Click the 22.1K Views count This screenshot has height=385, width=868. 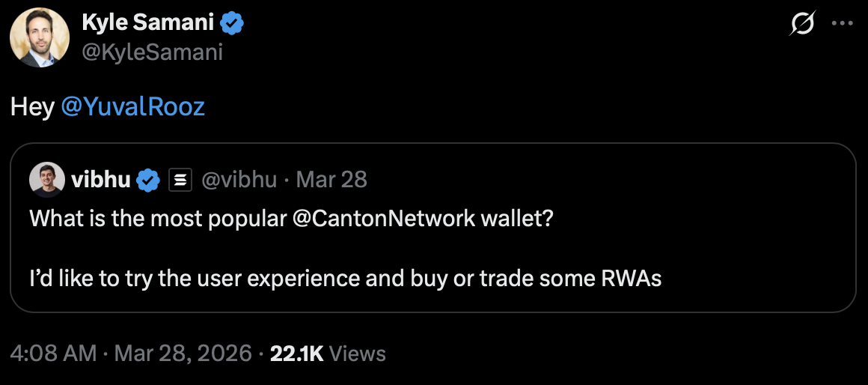point(328,354)
